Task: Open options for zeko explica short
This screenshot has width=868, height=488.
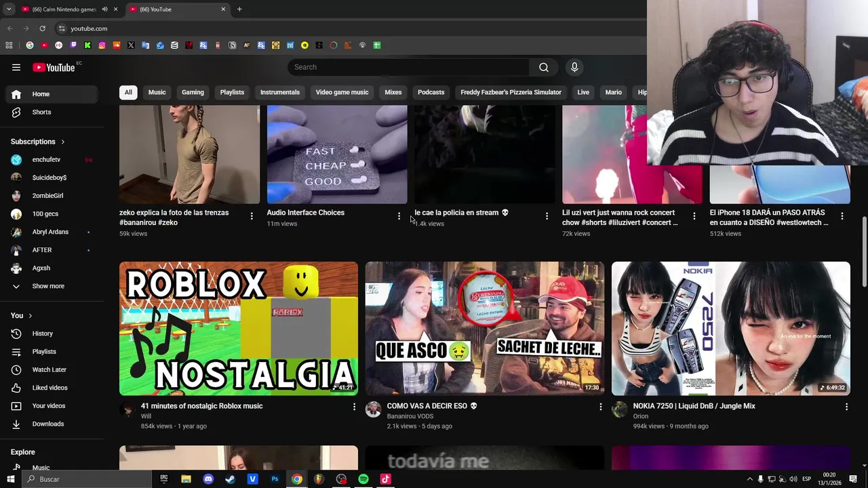Action: [252, 216]
